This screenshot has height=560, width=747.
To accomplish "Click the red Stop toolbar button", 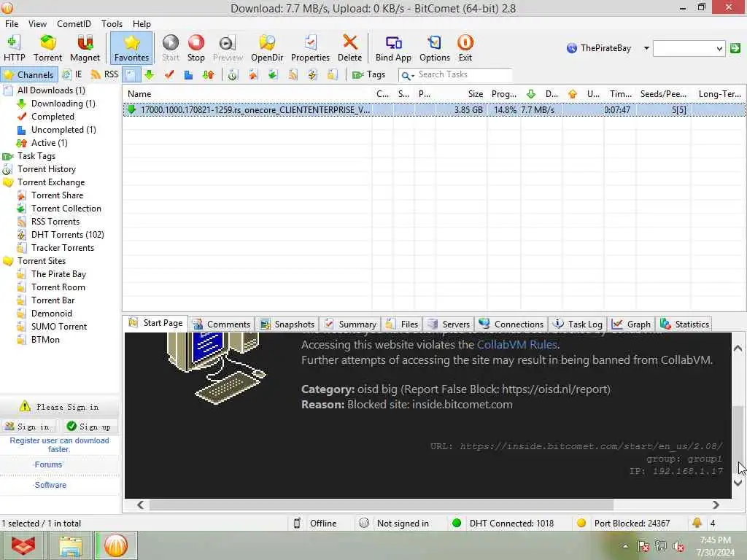I will pyautogui.click(x=196, y=48).
